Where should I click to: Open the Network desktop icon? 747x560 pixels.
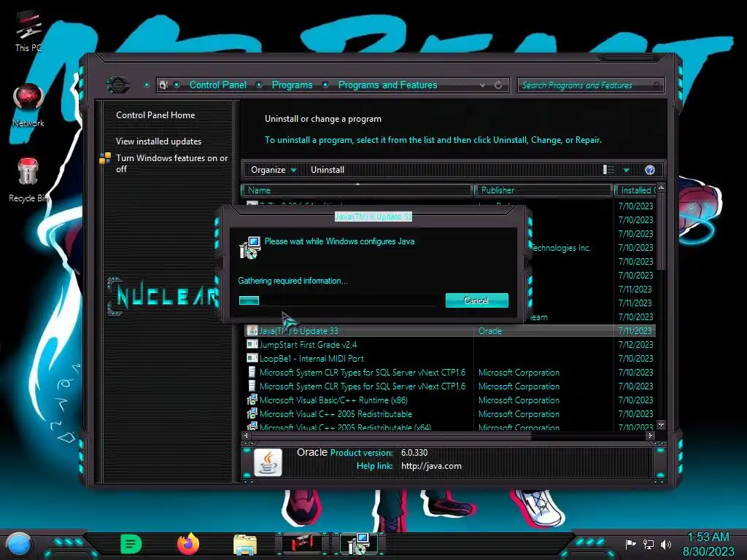coord(28,106)
